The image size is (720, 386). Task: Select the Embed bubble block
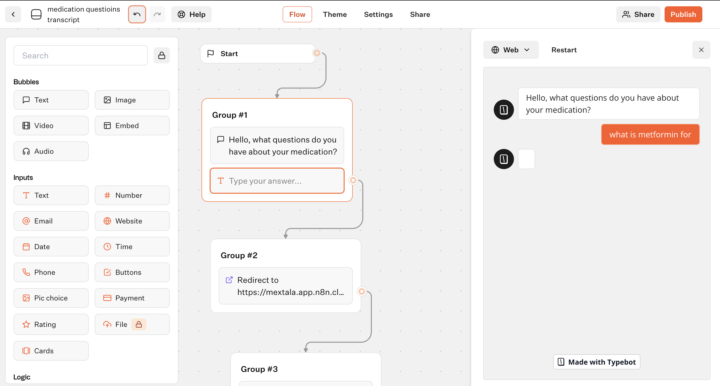click(132, 125)
